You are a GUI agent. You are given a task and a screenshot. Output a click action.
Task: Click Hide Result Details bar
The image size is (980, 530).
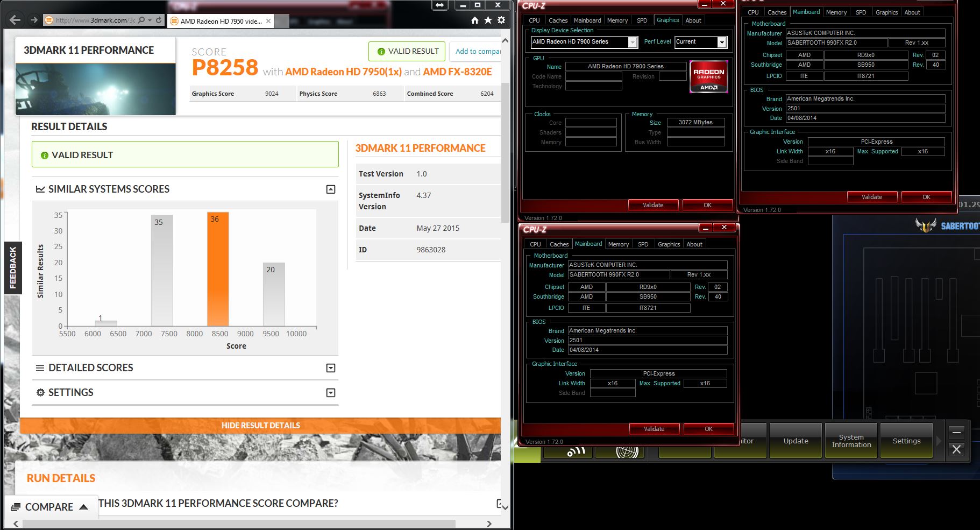[x=260, y=426]
